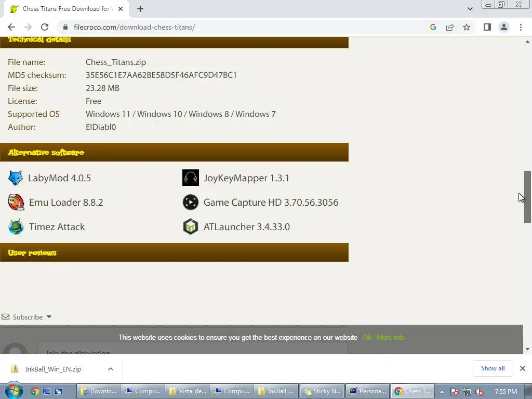The height and width of the screenshot is (399, 532).
Task: Open the downloaded InkBall_Win_EN.zip file
Action: click(x=52, y=369)
